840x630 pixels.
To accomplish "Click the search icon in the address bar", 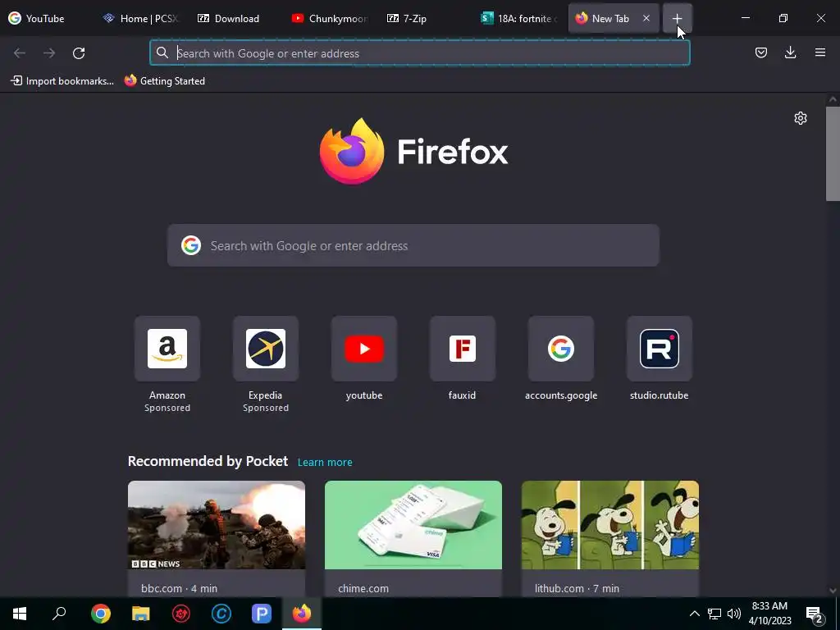I will pos(162,52).
